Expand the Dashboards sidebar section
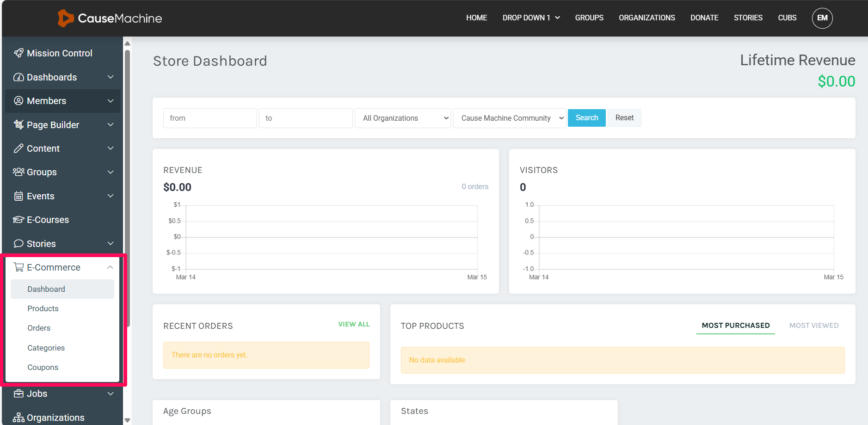The width and height of the screenshot is (868, 425). point(111,77)
